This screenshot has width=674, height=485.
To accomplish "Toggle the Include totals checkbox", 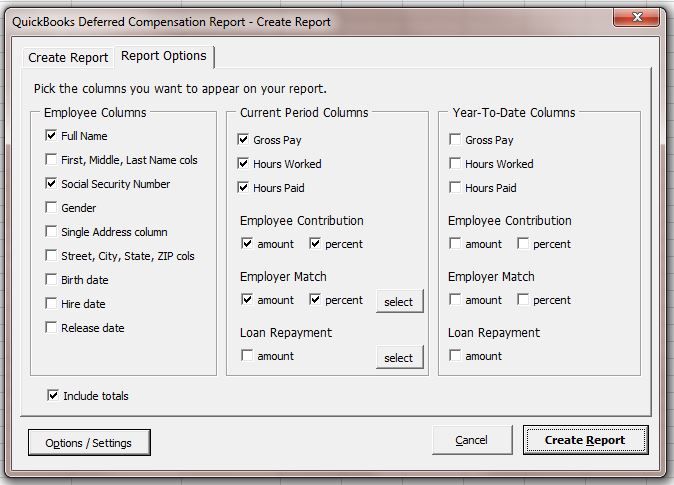I will click(x=53, y=396).
